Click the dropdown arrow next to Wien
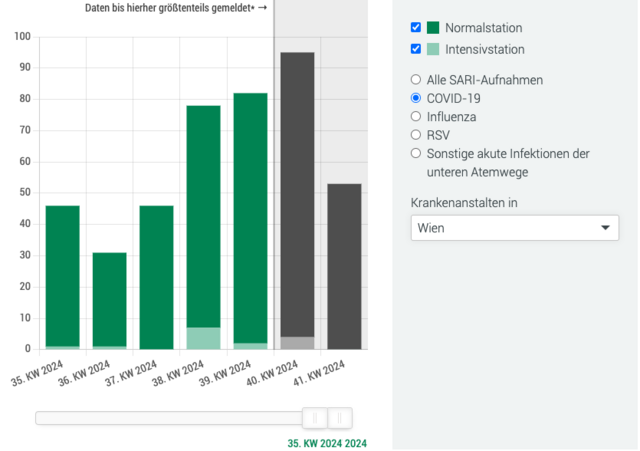 tap(605, 228)
